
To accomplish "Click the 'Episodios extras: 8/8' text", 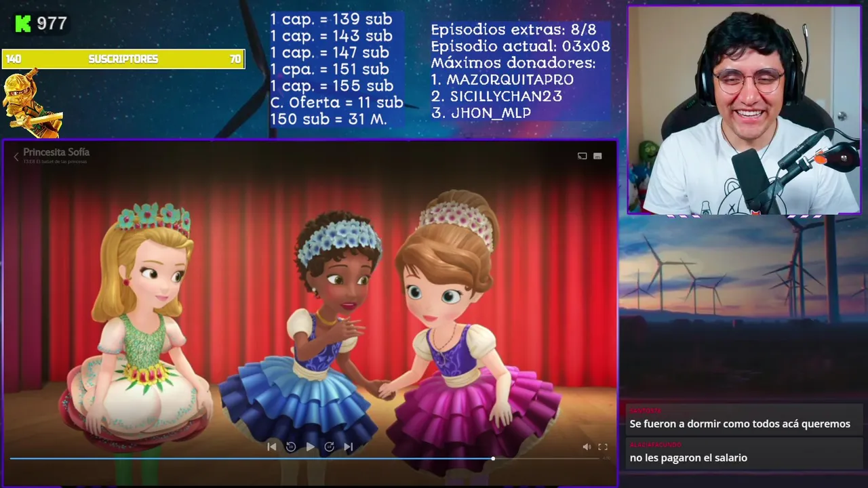I will pos(513,30).
